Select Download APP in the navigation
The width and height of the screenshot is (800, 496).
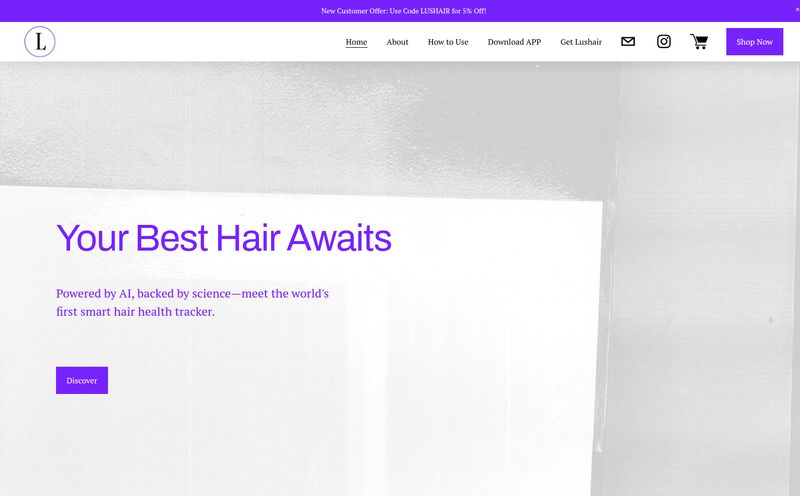tap(514, 42)
